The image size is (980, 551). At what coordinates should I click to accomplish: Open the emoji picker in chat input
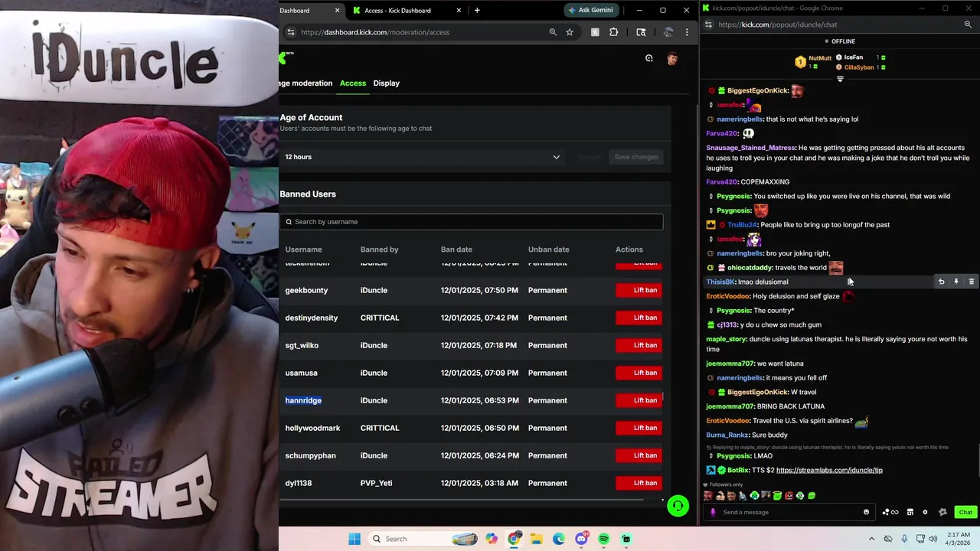(867, 512)
